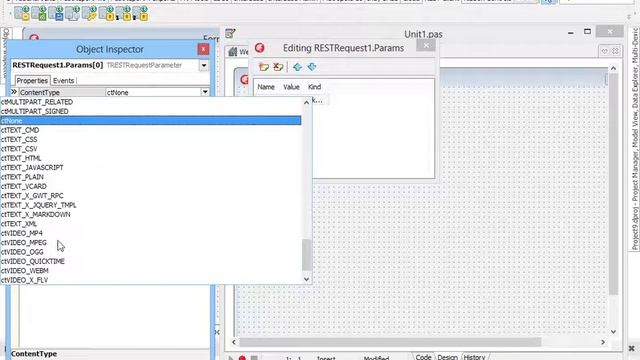The width and height of the screenshot is (640, 360).
Task: Click Kind column header in Params editor
Action: pyautogui.click(x=314, y=87)
